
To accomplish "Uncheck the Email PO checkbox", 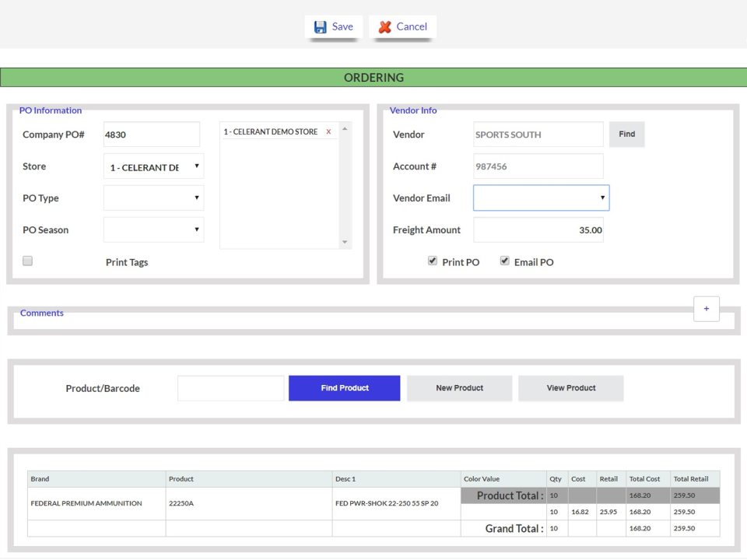I will 504,261.
